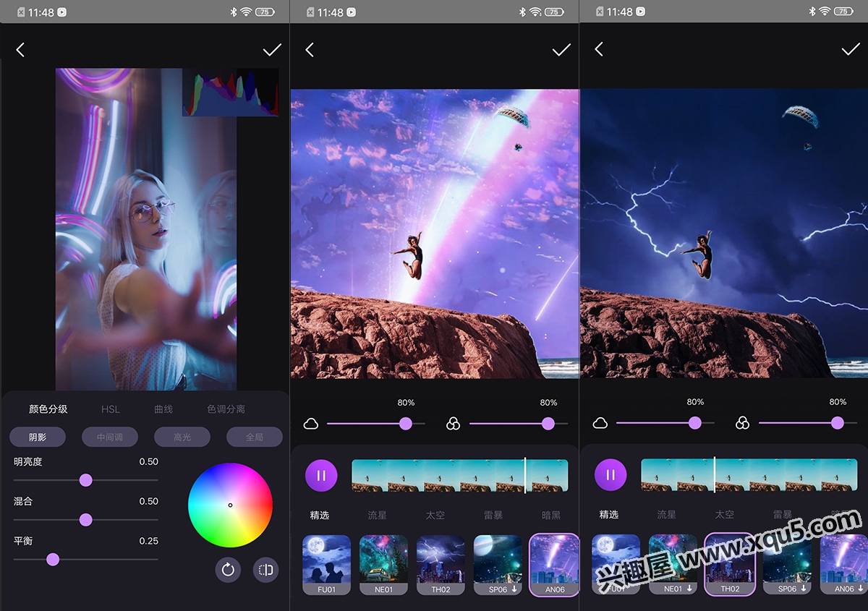Click the cloud icon beside the purple sky slider
The width and height of the screenshot is (868, 611).
[311, 424]
